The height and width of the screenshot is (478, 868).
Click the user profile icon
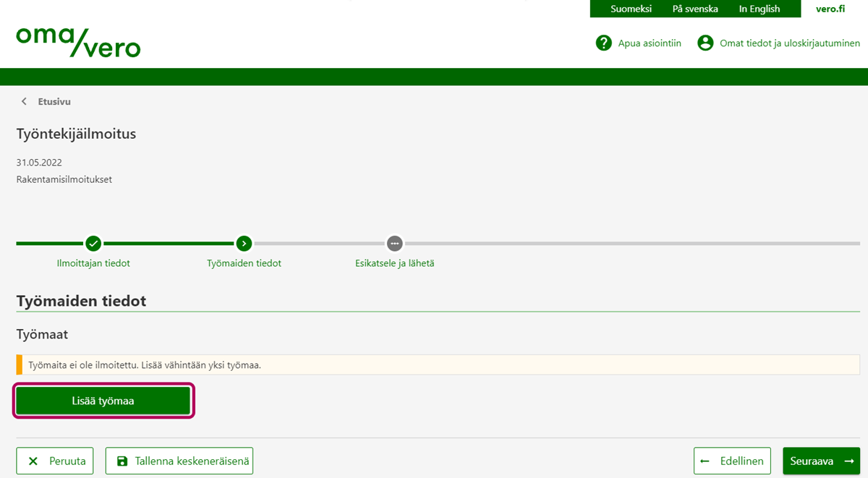[x=705, y=43]
